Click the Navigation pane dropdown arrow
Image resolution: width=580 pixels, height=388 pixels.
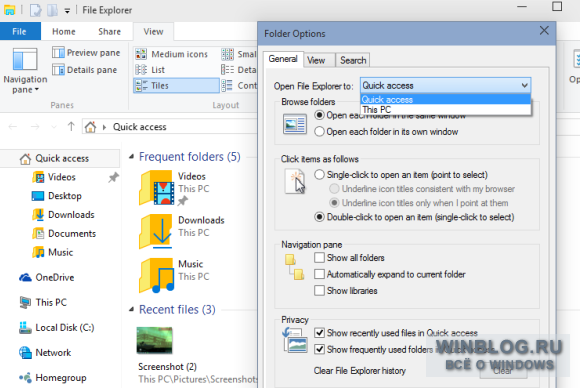pos(36,90)
